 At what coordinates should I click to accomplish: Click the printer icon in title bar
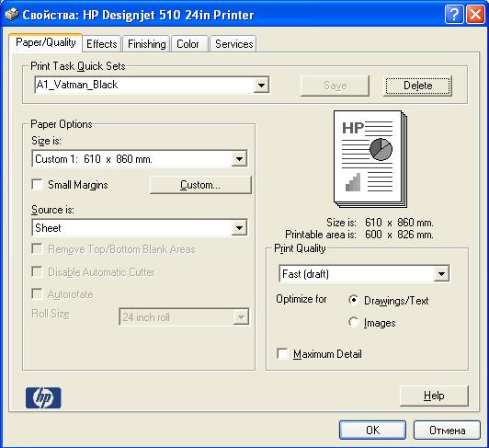coord(12,15)
